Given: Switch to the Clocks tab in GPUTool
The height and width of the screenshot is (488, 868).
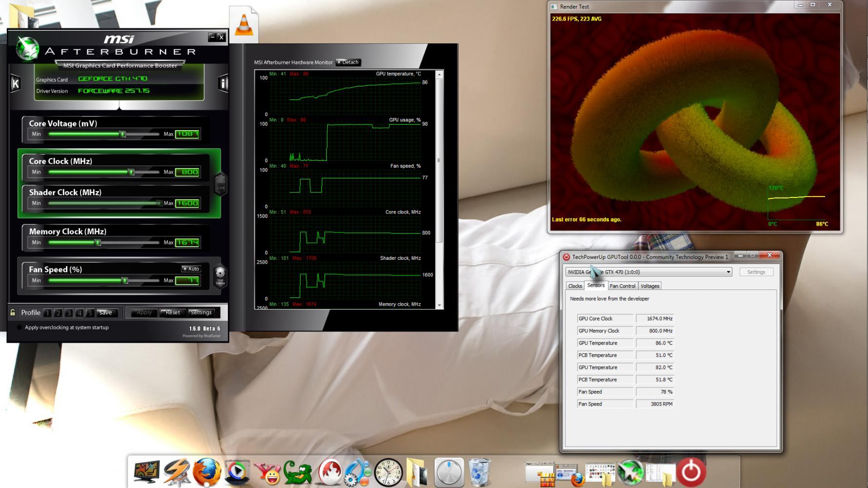Looking at the screenshot, I should [575, 286].
